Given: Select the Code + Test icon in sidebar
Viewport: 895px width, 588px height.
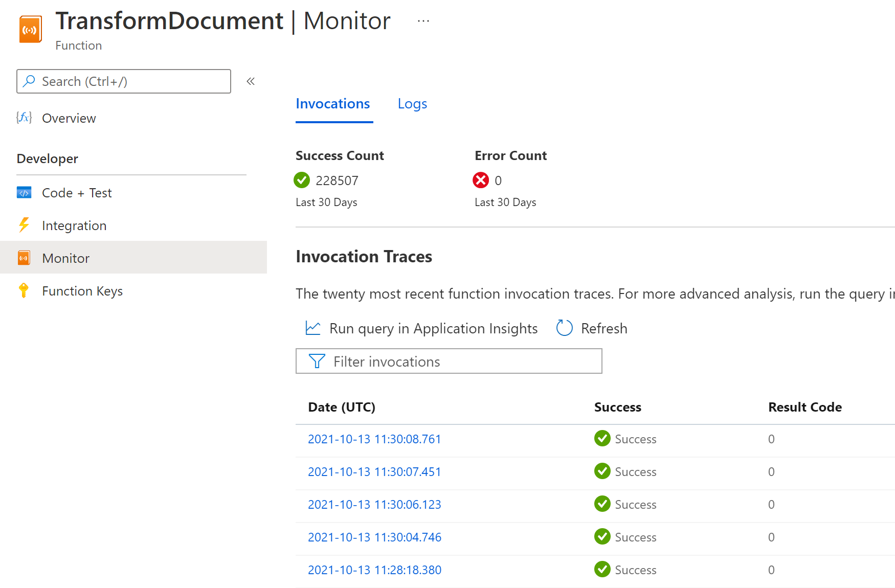Looking at the screenshot, I should (24, 193).
